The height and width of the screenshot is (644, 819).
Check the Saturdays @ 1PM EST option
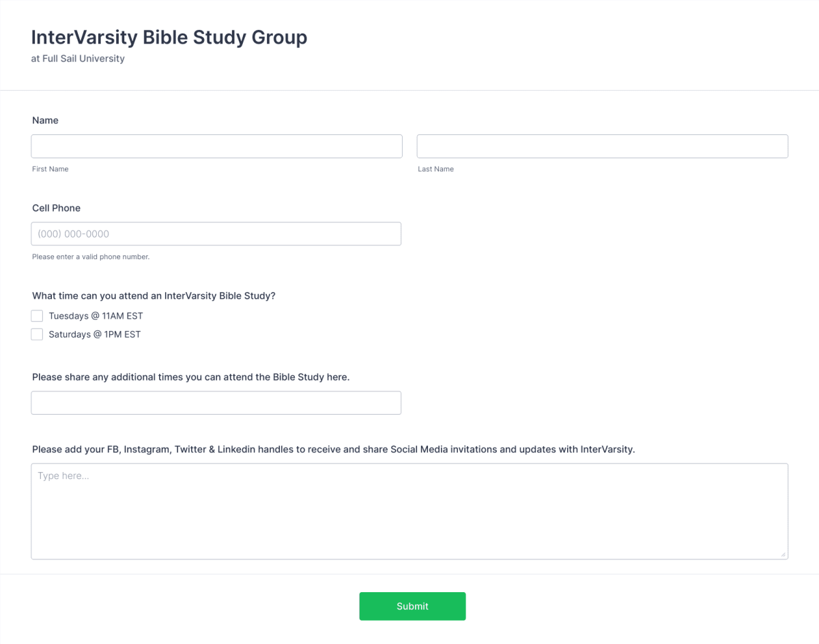pyautogui.click(x=37, y=334)
